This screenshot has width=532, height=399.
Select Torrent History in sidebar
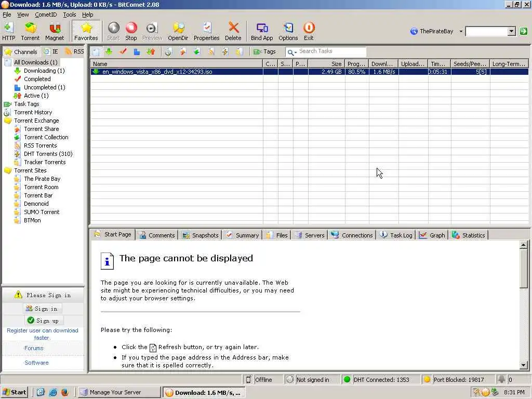(33, 112)
